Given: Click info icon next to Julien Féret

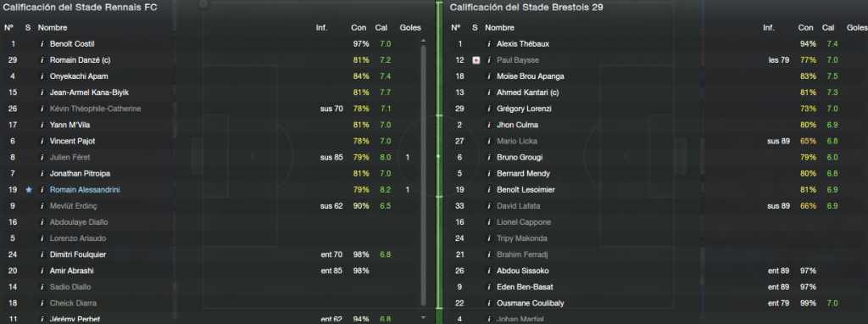Looking at the screenshot, I should coord(42,157).
